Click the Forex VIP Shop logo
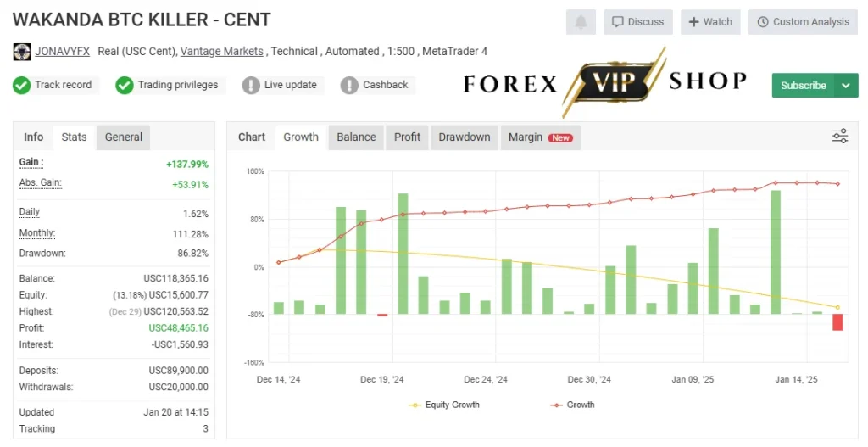The image size is (868, 447). pyautogui.click(x=605, y=83)
